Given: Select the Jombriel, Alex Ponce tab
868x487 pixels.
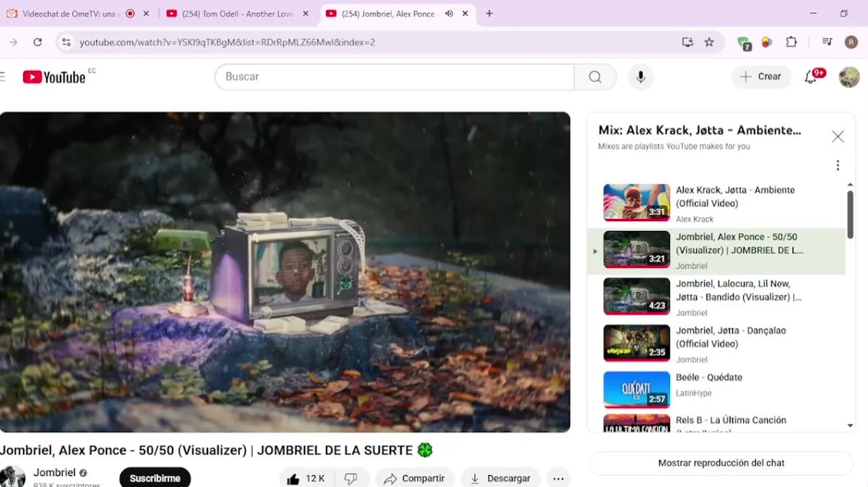Looking at the screenshot, I should (397, 14).
